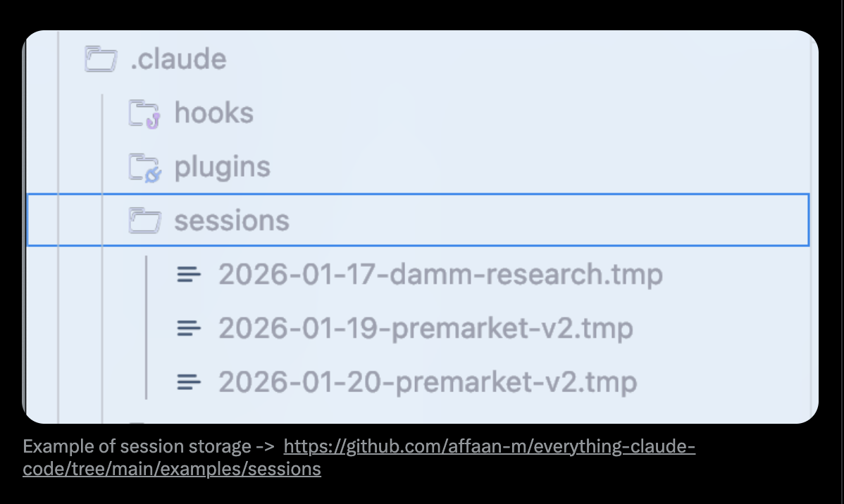
Task: Open the 2026-01-20-premarket-v2.tmp file
Action: (428, 382)
